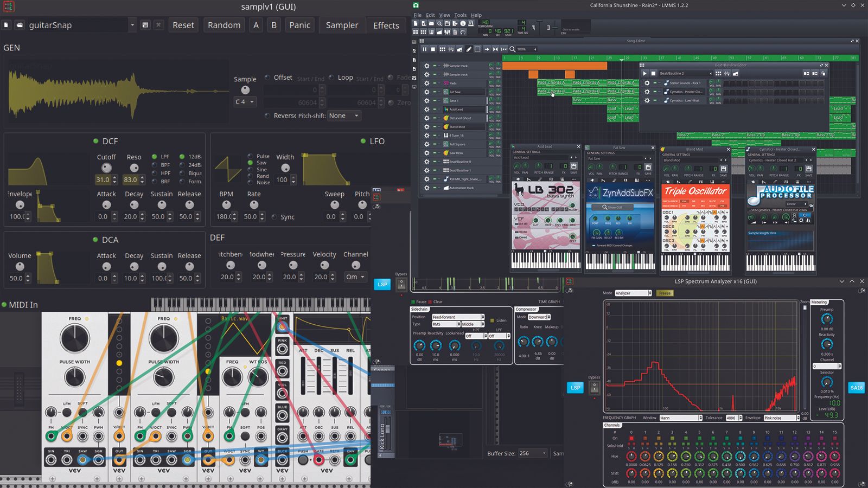Viewport: 868px width, 488px height.
Task: Click the Random button in samplv1
Action: tap(224, 25)
